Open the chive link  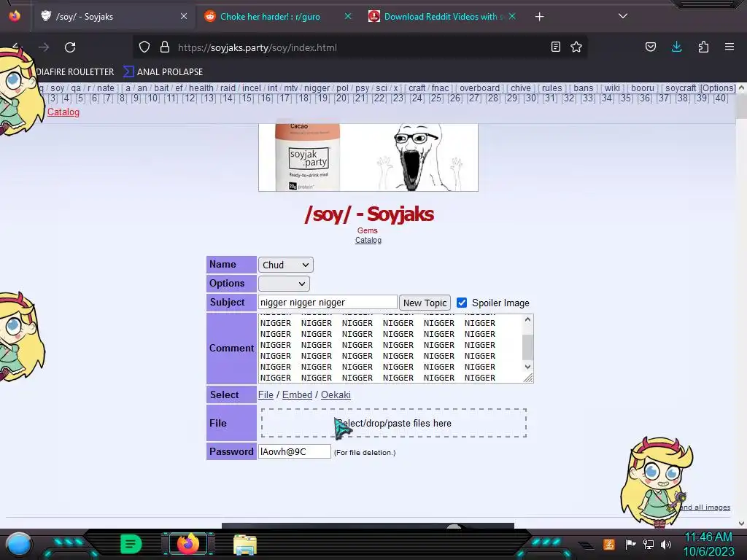(x=521, y=88)
